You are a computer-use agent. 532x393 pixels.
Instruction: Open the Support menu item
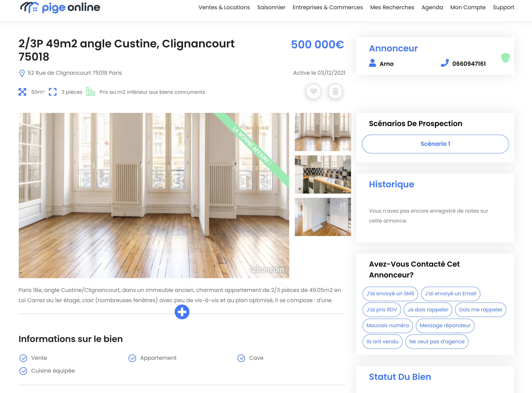504,7
